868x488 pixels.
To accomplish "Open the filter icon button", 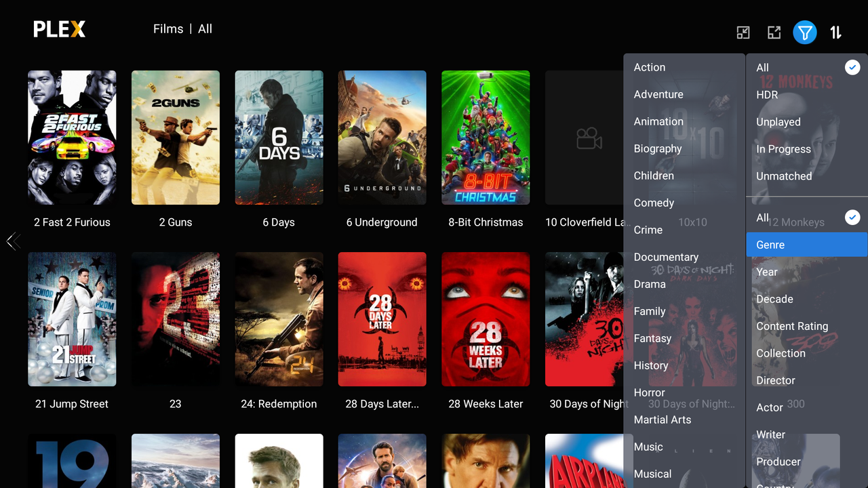I will [x=804, y=32].
